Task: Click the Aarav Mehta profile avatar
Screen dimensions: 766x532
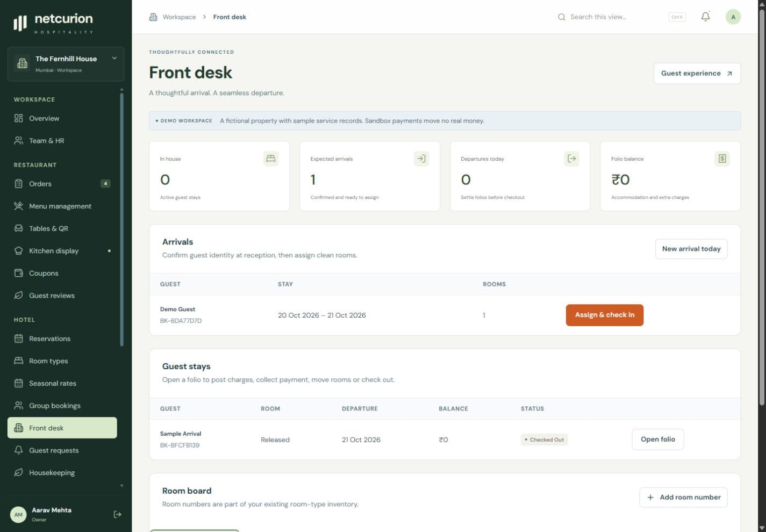Action: (18, 514)
